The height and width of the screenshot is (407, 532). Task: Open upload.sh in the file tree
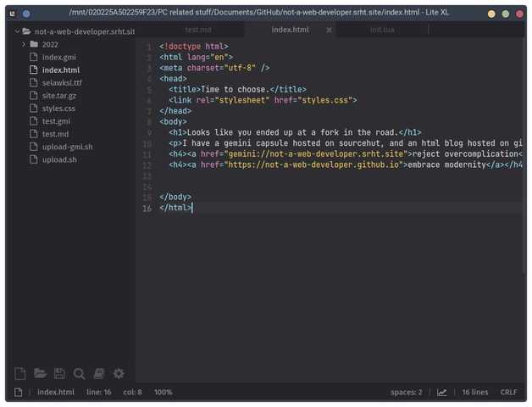(x=59, y=159)
